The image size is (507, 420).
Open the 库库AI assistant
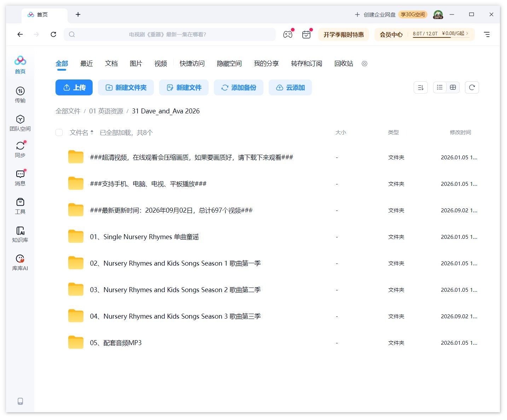[x=20, y=262]
